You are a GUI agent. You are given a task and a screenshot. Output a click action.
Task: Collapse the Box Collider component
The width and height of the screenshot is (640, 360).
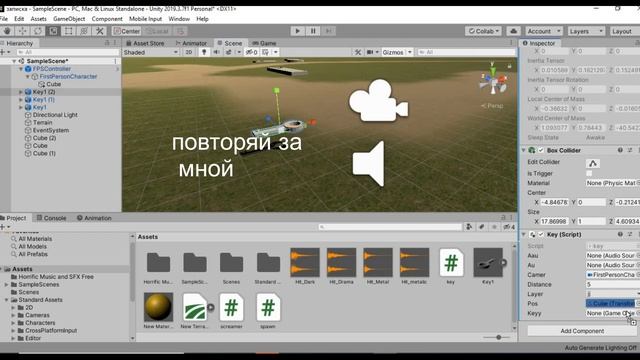click(x=524, y=150)
